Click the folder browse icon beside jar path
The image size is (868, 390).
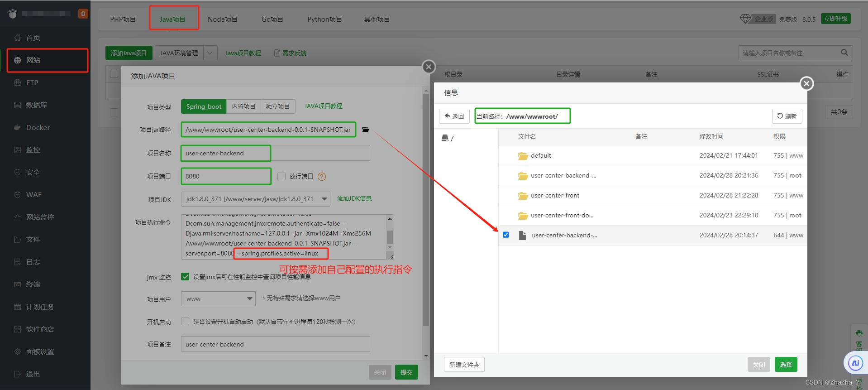coord(366,130)
